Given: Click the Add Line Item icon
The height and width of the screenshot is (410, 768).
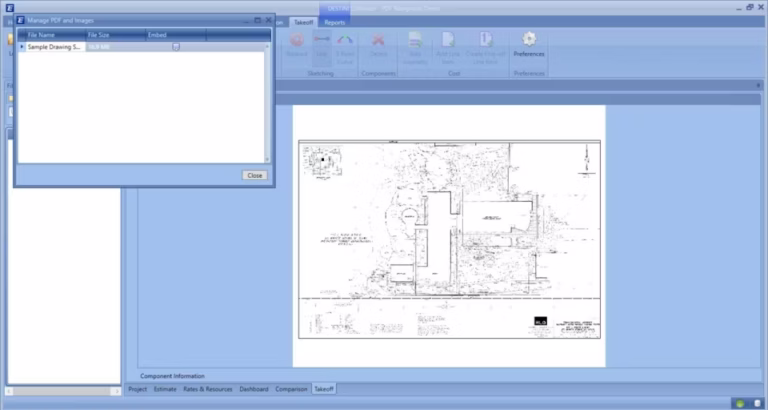Looking at the screenshot, I should pyautogui.click(x=448, y=39).
